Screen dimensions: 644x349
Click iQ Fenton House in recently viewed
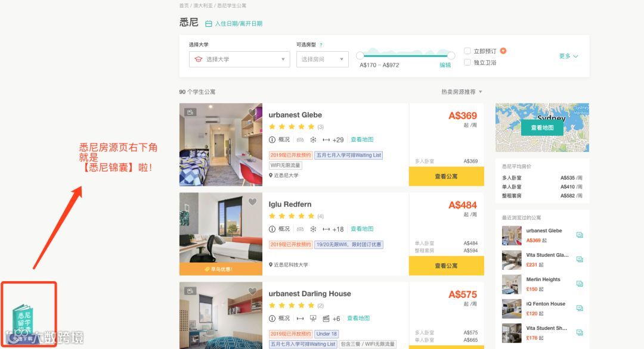point(546,304)
